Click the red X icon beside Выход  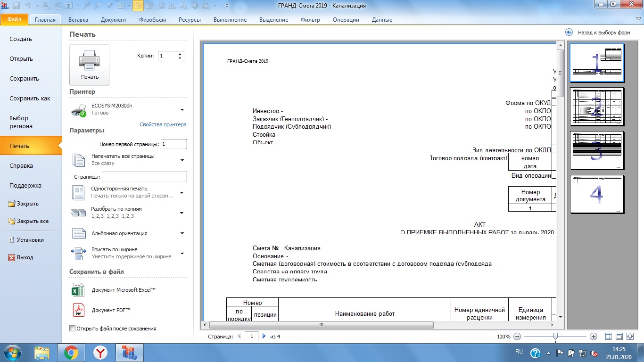coord(12,258)
